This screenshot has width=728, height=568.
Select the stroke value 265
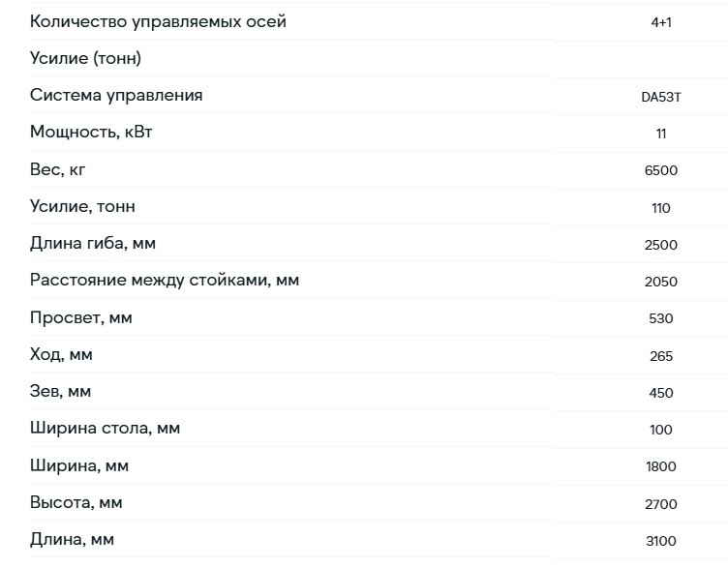point(661,356)
